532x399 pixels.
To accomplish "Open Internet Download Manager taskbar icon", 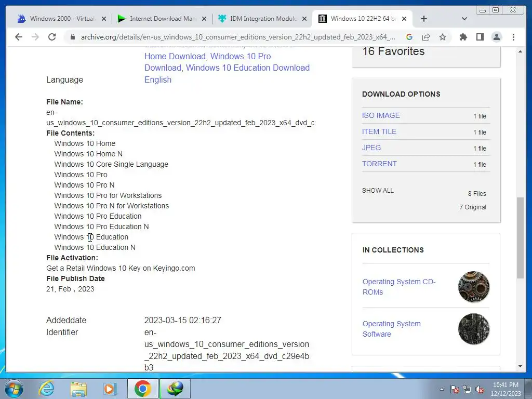I will coord(175,389).
